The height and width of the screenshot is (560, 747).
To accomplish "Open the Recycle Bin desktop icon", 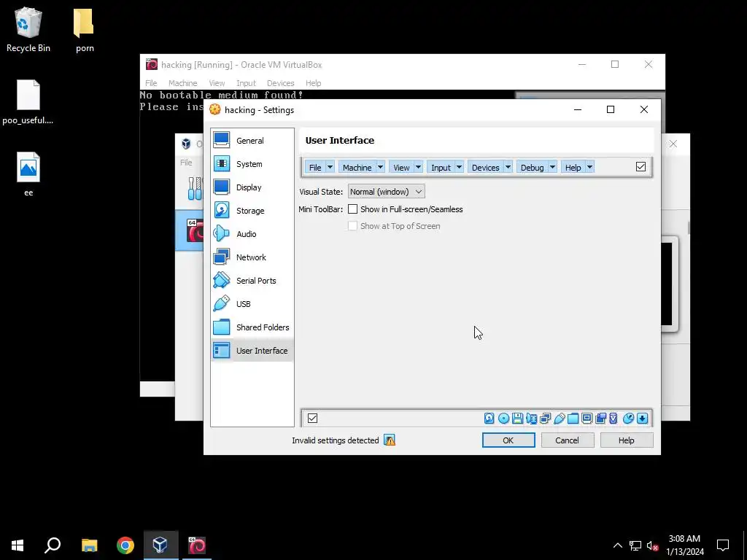I will click(x=28, y=29).
